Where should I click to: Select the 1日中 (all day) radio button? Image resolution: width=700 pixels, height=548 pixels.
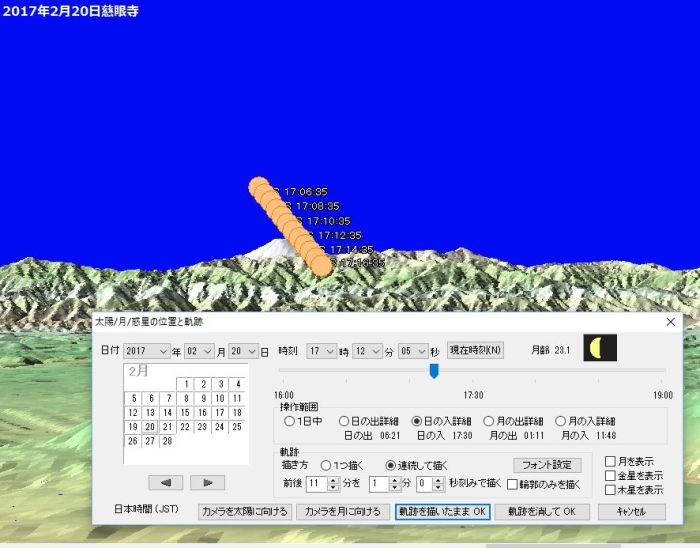290,422
